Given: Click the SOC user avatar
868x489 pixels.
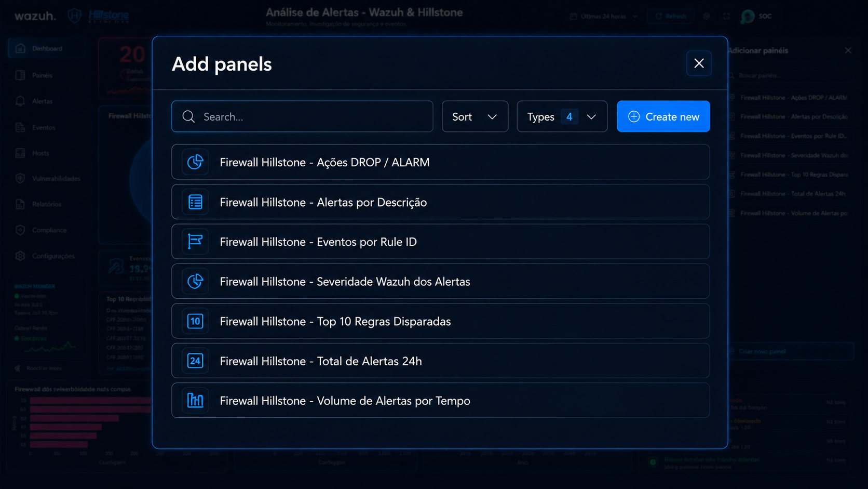Looking at the screenshot, I should [748, 17].
